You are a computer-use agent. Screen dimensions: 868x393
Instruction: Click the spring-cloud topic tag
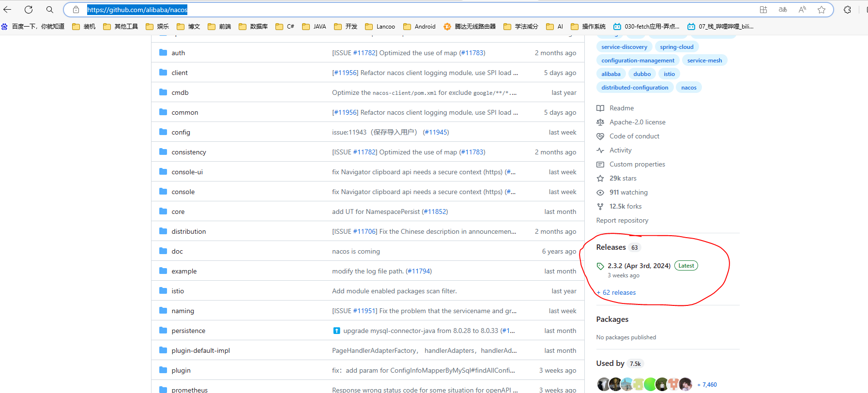676,47
